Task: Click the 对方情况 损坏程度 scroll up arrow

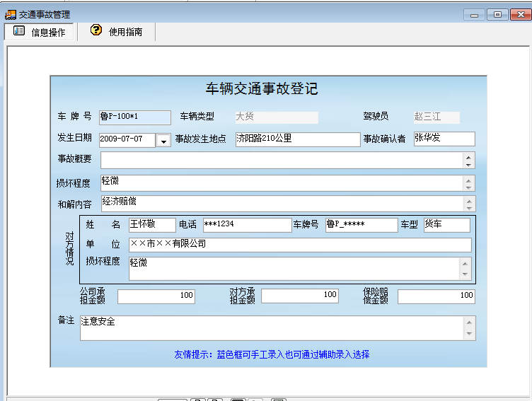Action: click(x=466, y=264)
